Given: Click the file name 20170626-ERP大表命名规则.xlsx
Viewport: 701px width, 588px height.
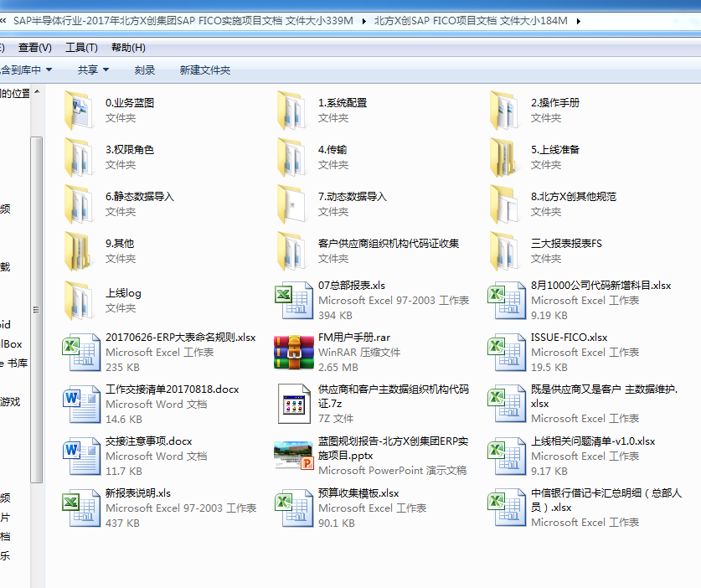Looking at the screenshot, I should 181,338.
